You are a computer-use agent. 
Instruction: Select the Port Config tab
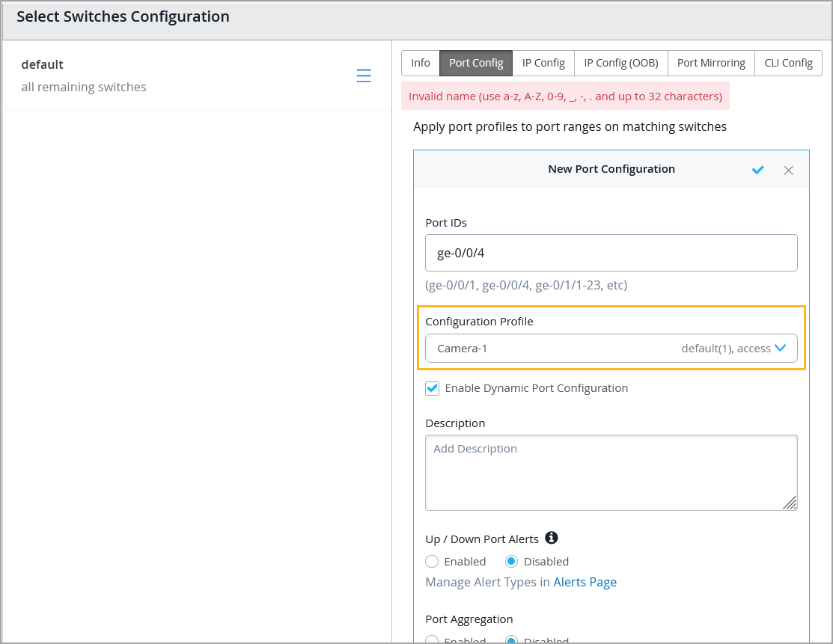[476, 63]
